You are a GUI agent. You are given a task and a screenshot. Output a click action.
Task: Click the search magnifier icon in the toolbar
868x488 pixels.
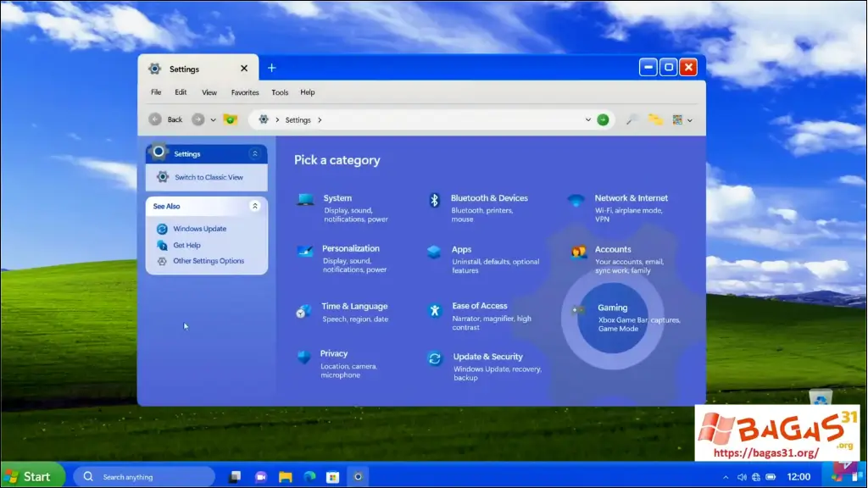[632, 119]
